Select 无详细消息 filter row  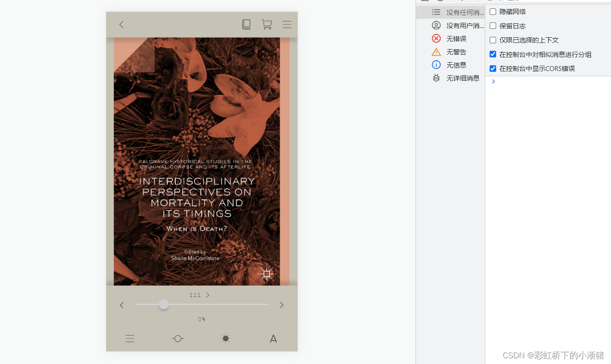coord(451,78)
